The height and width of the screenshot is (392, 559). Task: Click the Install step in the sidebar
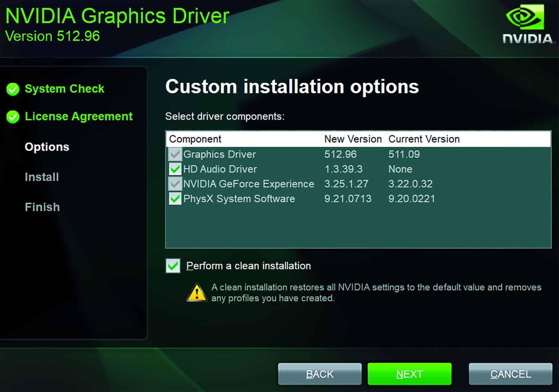tap(41, 177)
